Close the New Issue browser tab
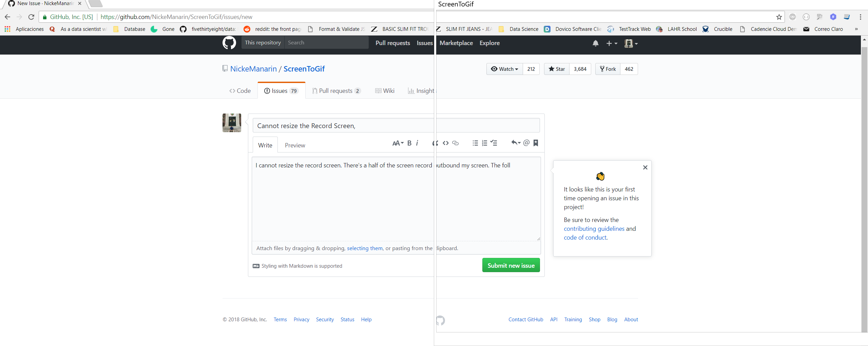This screenshot has width=868, height=346. 79,3
